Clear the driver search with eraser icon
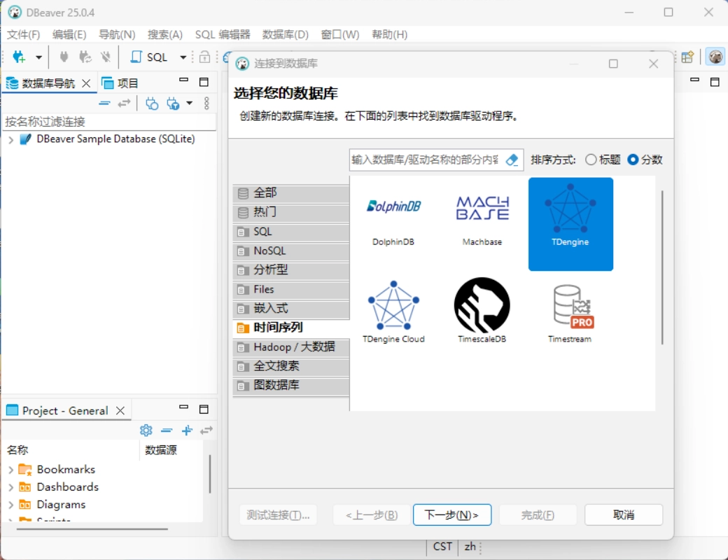Image resolution: width=728 pixels, height=560 pixels. pos(512,160)
